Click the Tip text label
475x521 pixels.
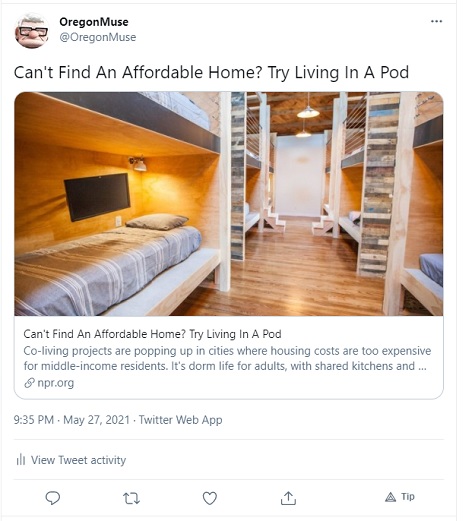pos(408,497)
